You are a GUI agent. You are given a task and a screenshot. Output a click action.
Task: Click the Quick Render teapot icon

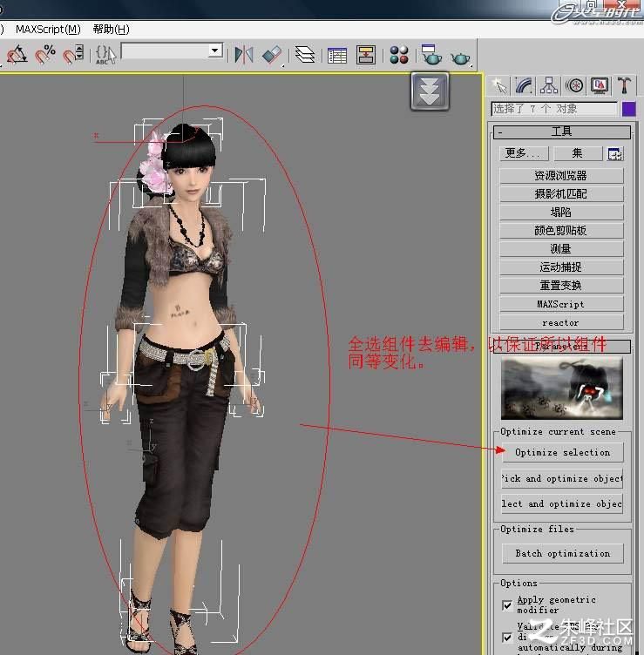(x=460, y=57)
